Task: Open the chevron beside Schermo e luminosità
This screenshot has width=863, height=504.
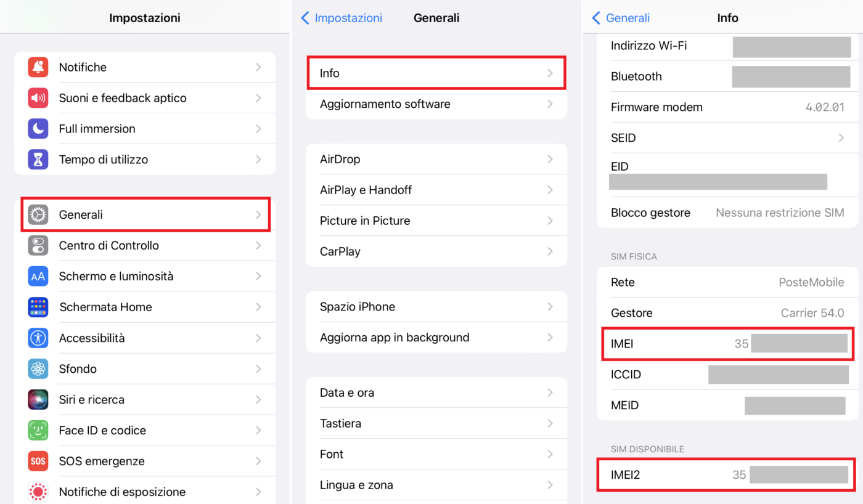Action: (258, 276)
